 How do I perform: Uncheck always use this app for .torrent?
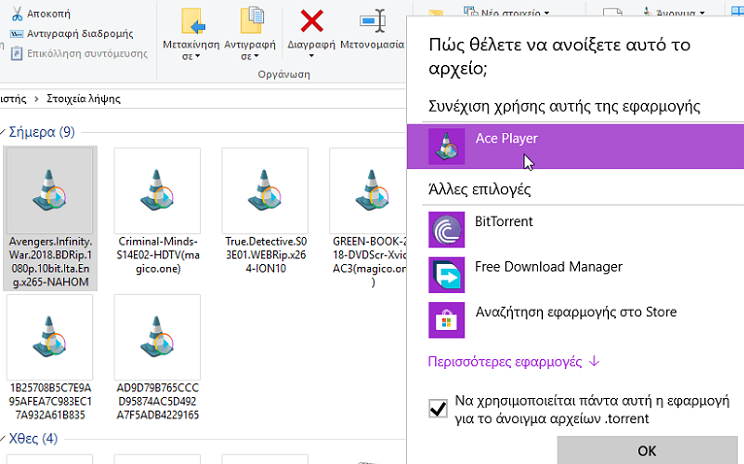437,408
